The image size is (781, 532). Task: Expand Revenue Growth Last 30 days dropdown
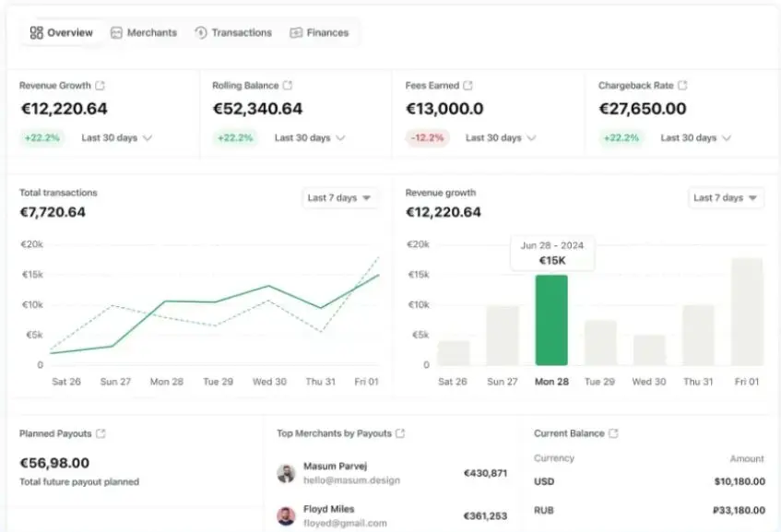click(x=116, y=138)
